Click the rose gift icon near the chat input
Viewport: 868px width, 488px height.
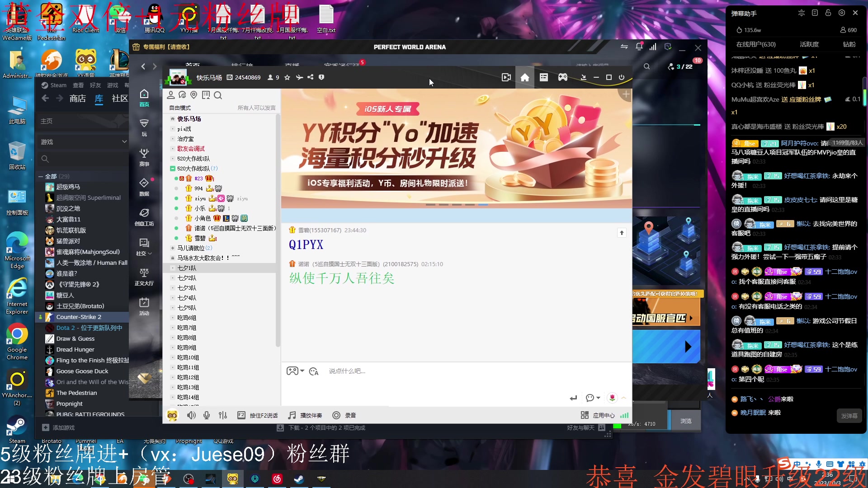[612, 398]
